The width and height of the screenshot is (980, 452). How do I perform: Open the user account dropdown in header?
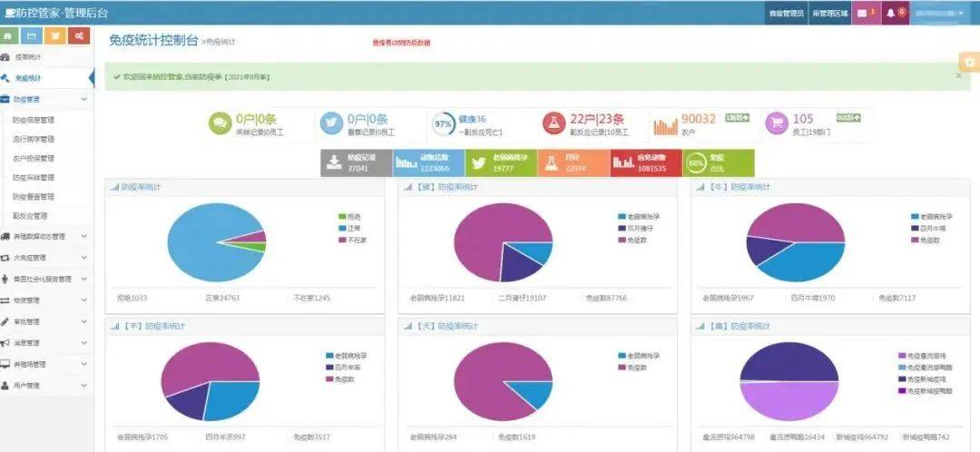point(938,13)
